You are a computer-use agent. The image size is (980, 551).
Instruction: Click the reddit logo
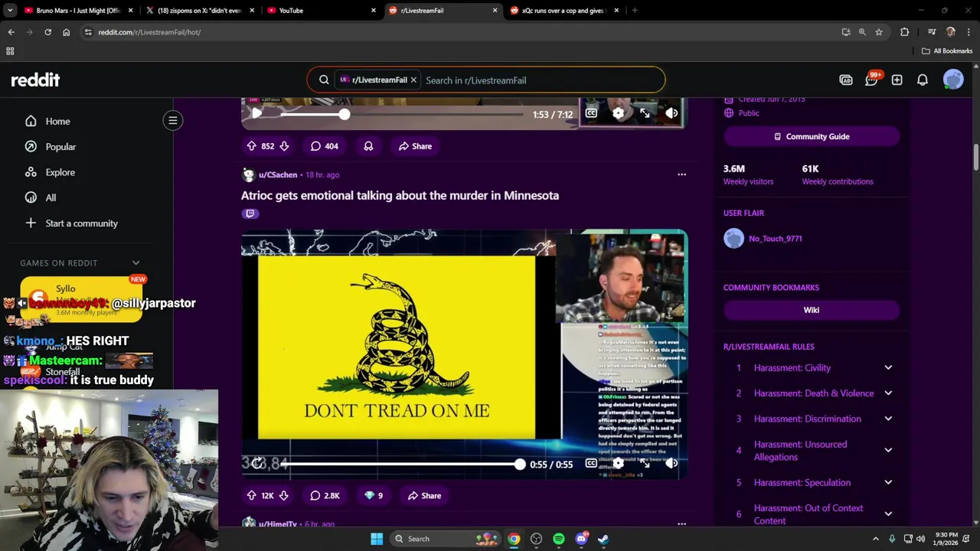click(35, 80)
